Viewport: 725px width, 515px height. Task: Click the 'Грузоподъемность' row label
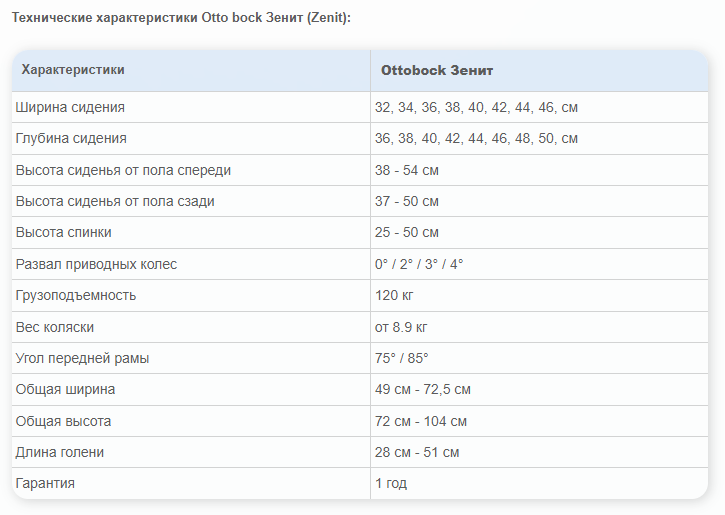click(x=76, y=295)
